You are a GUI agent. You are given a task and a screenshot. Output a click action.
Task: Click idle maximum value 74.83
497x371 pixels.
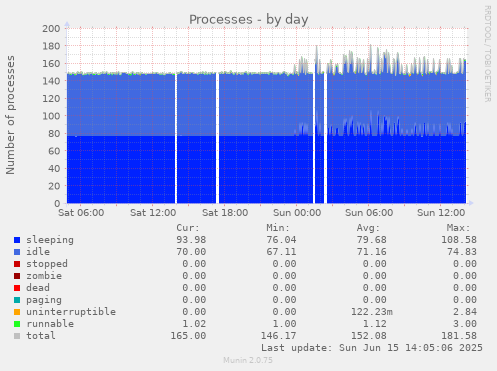click(x=462, y=252)
